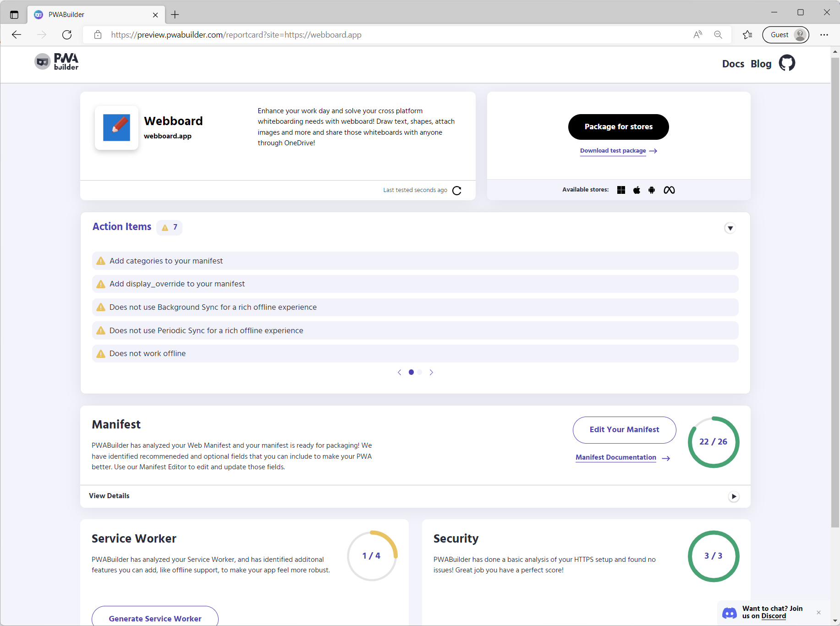This screenshot has height=626, width=840.
Task: Click the 'Last tested seconds ago' text
Action: tap(415, 190)
